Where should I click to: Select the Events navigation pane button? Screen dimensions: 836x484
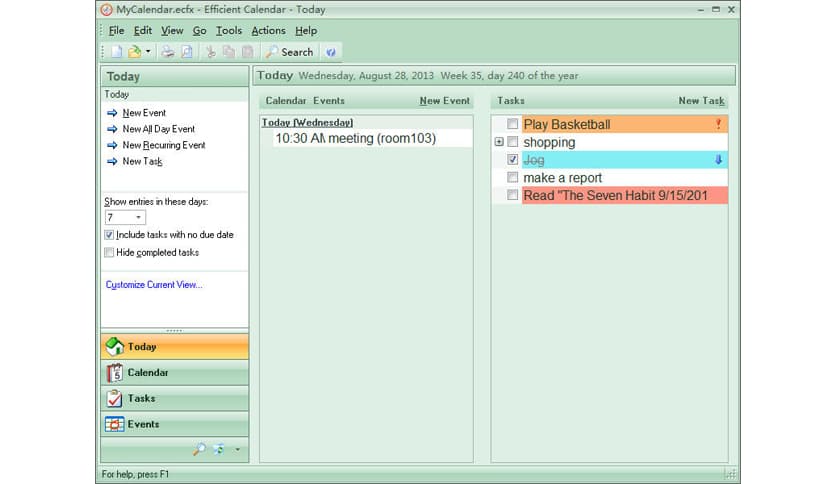click(174, 424)
